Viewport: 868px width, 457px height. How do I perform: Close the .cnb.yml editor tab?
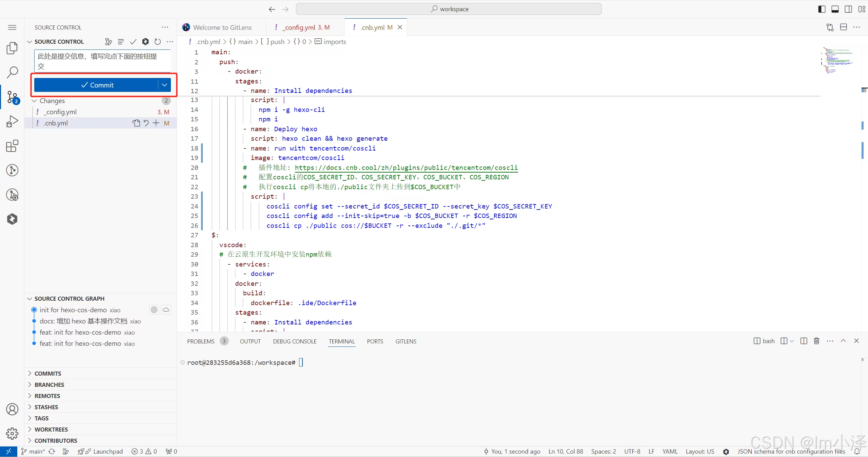point(400,27)
